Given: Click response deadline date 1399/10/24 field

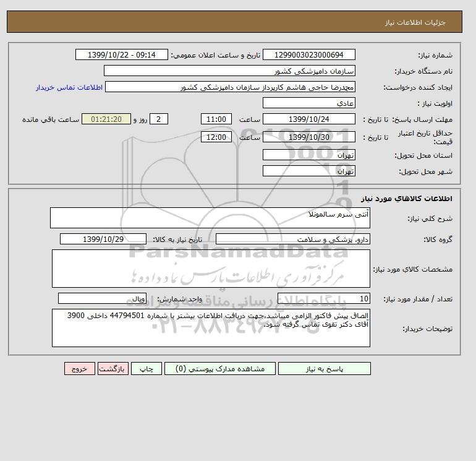Looking at the screenshot, I should click(x=308, y=119).
